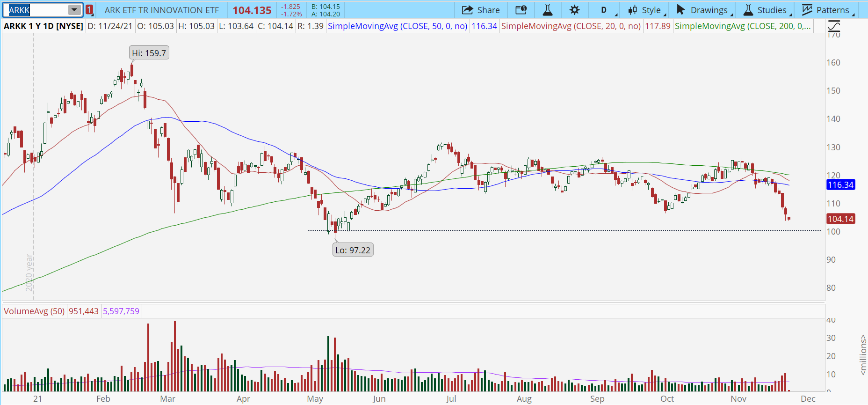868x405 pixels.
Task: Click the Share button
Action: [x=481, y=10]
